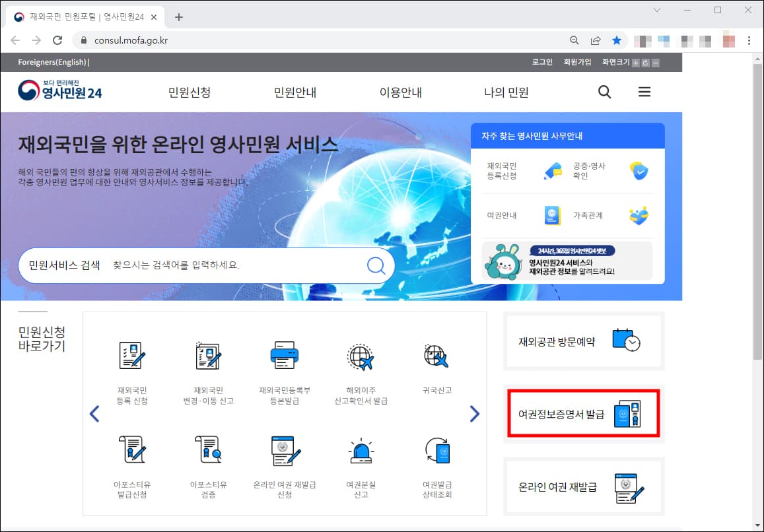Open the hamburger menu for all services

pos(644,92)
